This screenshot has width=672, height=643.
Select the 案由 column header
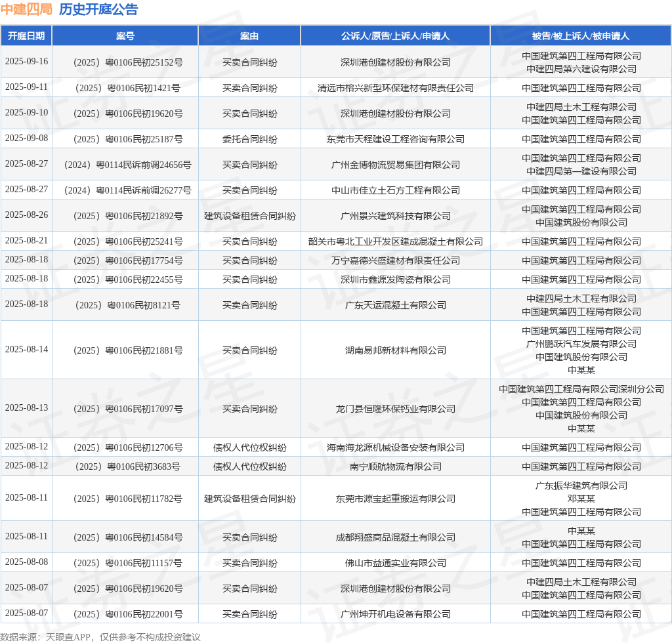[249, 36]
